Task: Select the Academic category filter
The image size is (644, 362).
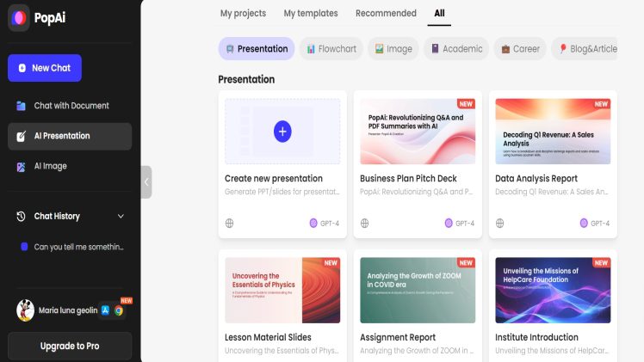Action: (456, 49)
